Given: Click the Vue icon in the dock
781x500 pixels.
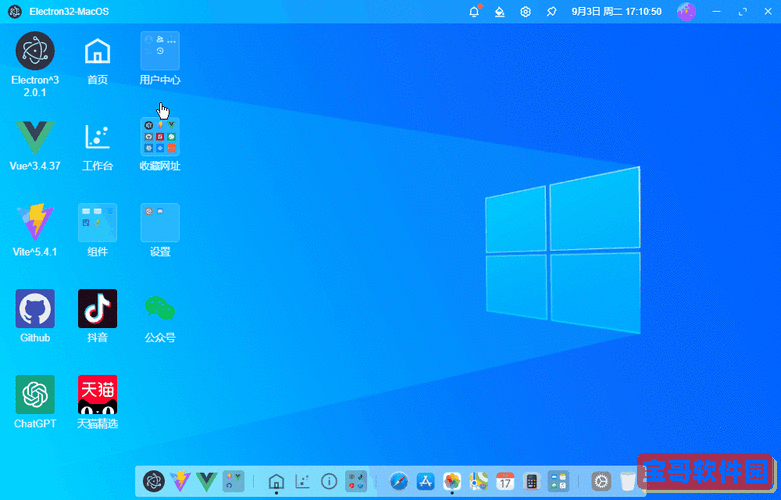Looking at the screenshot, I should pos(206,482).
